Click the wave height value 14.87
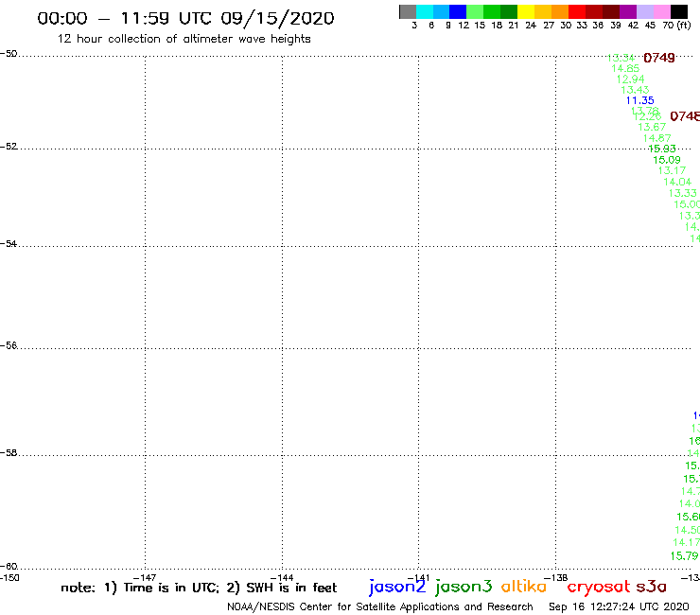 click(x=657, y=138)
